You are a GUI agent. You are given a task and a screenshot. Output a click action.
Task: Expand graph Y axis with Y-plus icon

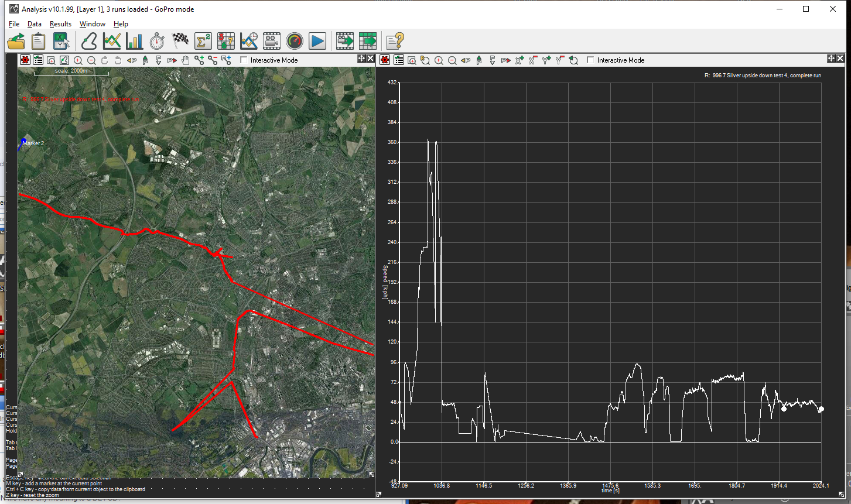[546, 60]
